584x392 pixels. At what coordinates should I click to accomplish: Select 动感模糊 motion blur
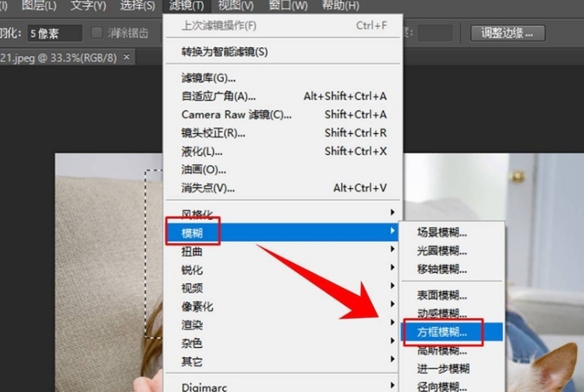452,314
